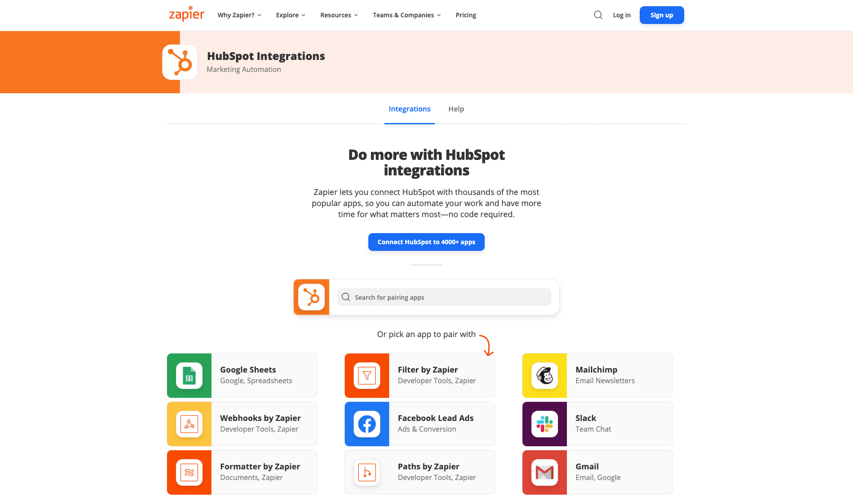Click 'Ads & Conversion' subtitle text

tap(427, 429)
